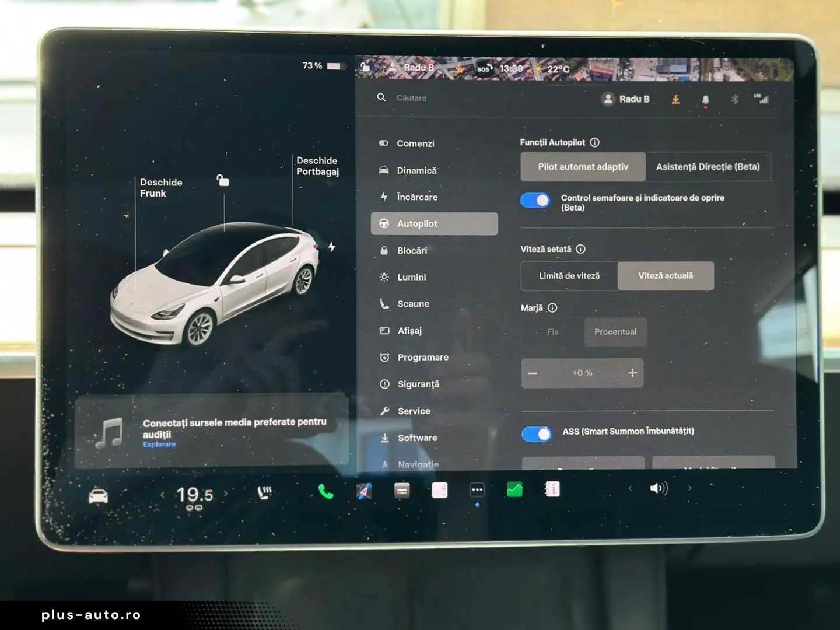This screenshot has height=630, width=840.
Task: Open car controls icon in bottom bar
Action: [x=98, y=496]
